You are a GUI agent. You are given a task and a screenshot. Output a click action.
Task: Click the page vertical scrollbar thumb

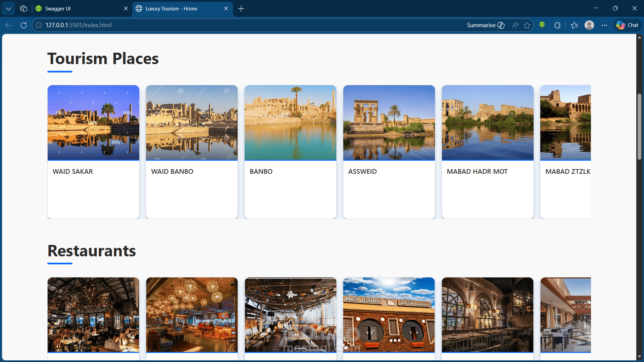click(639, 127)
